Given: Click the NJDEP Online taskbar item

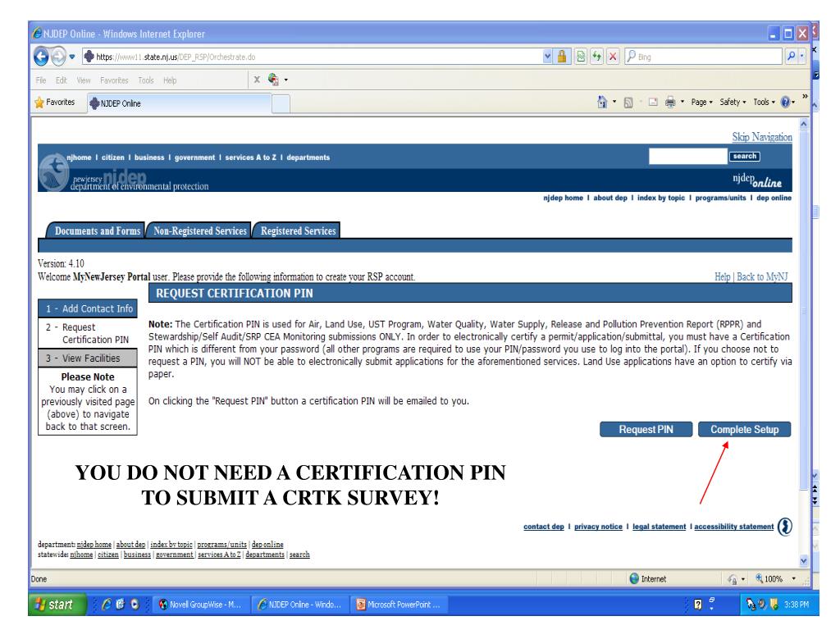Looking at the screenshot, I should pyautogui.click(x=300, y=605).
